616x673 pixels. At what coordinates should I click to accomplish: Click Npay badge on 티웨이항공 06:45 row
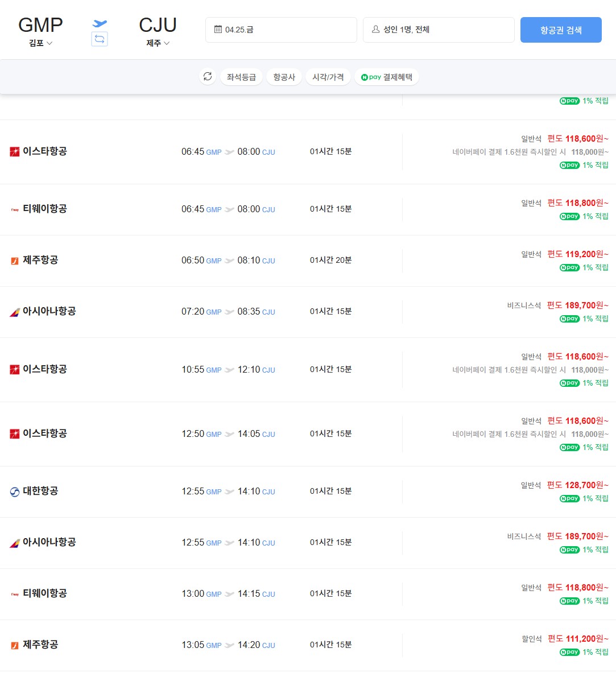pyautogui.click(x=569, y=216)
